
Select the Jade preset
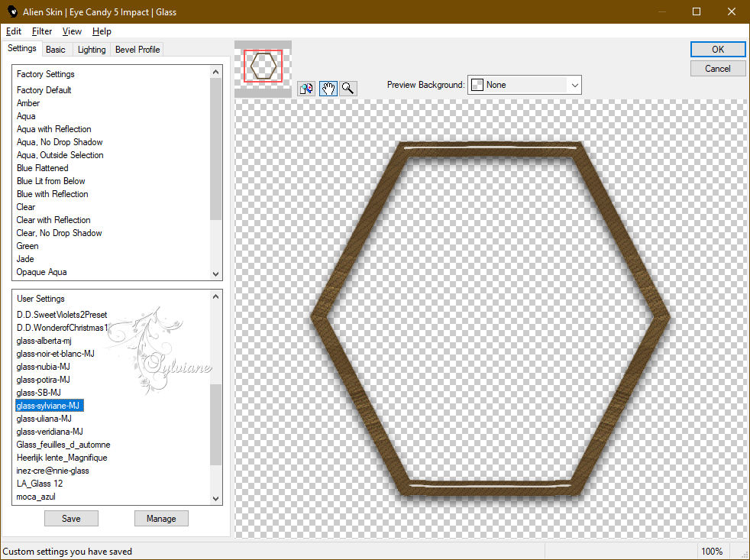coord(25,258)
